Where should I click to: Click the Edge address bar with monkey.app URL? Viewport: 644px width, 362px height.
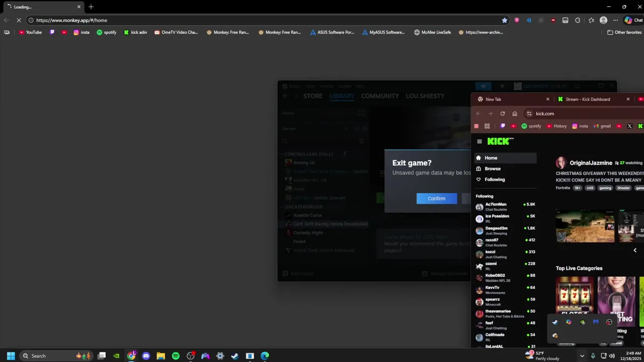(267, 20)
